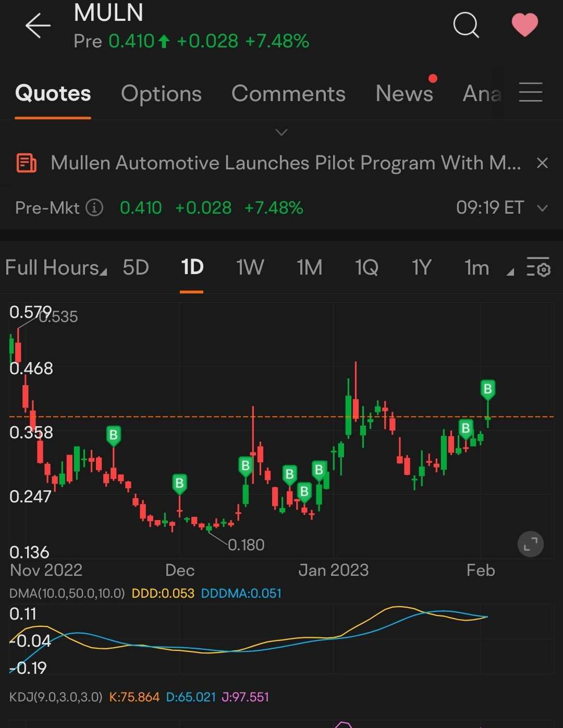Image resolution: width=563 pixels, height=728 pixels.
Task: Dismiss the news headline banner
Action: (542, 163)
